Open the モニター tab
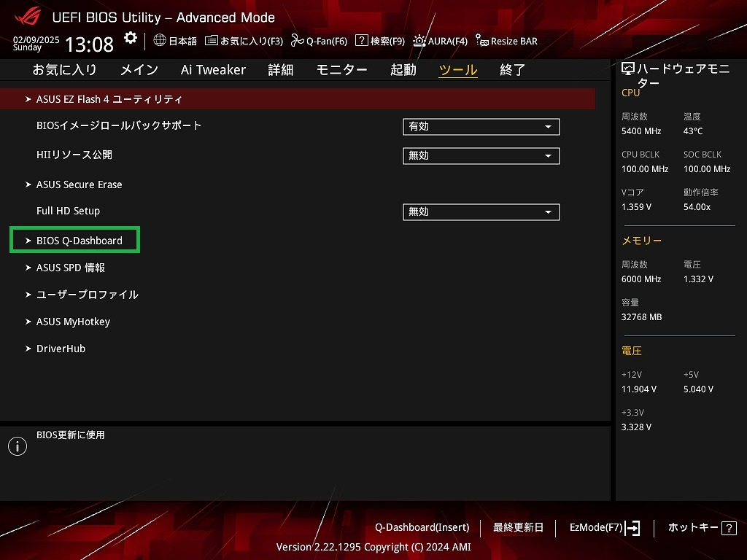The height and width of the screenshot is (560, 747). (x=341, y=70)
